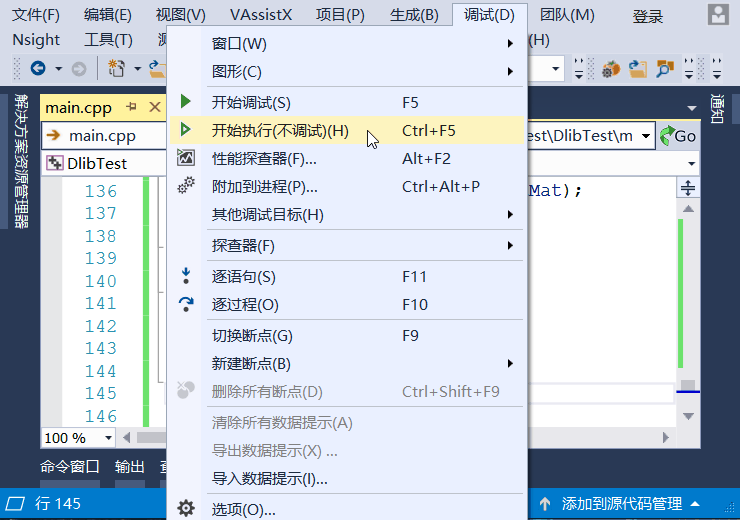
Task: Click the split editor window icon
Action: [688, 188]
